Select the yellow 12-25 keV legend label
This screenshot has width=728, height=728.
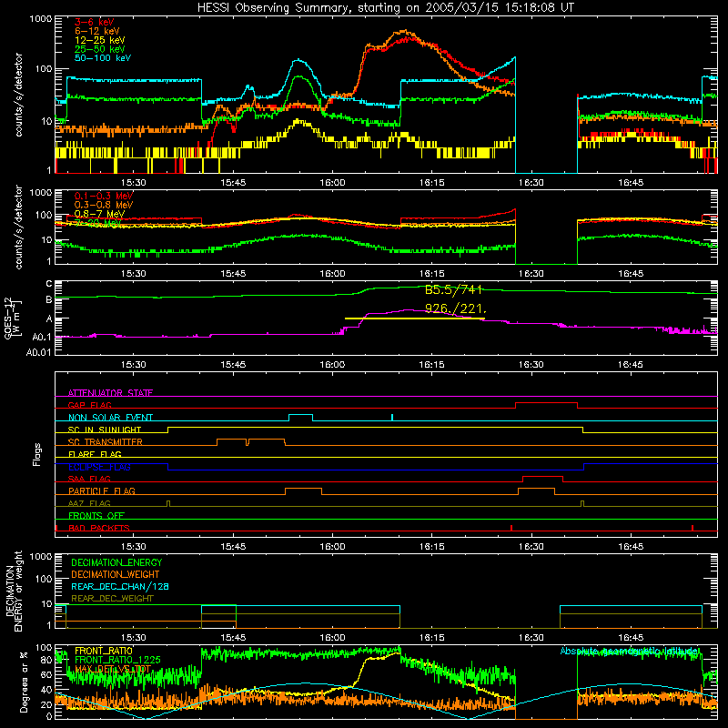coord(100,40)
